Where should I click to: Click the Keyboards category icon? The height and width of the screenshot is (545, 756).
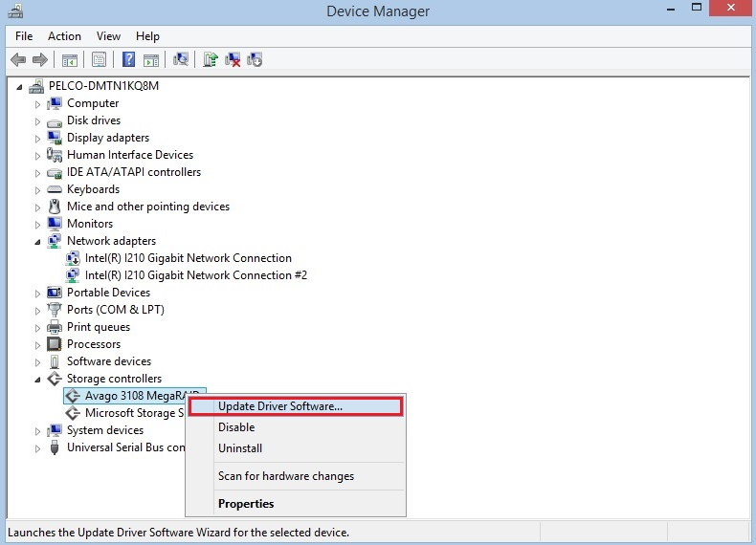point(55,189)
